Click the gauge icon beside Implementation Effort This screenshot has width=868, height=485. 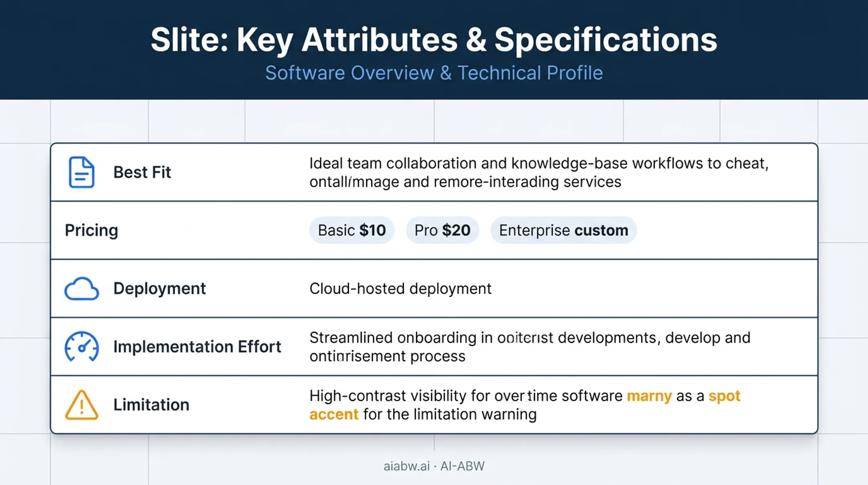[82, 347]
